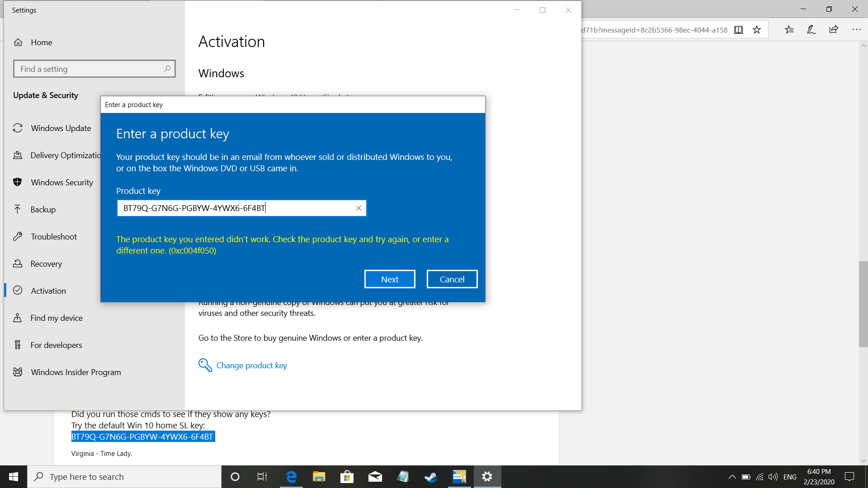Viewport: 868px width, 488px height.
Task: Click the taskbar search box
Action: [x=124, y=477]
